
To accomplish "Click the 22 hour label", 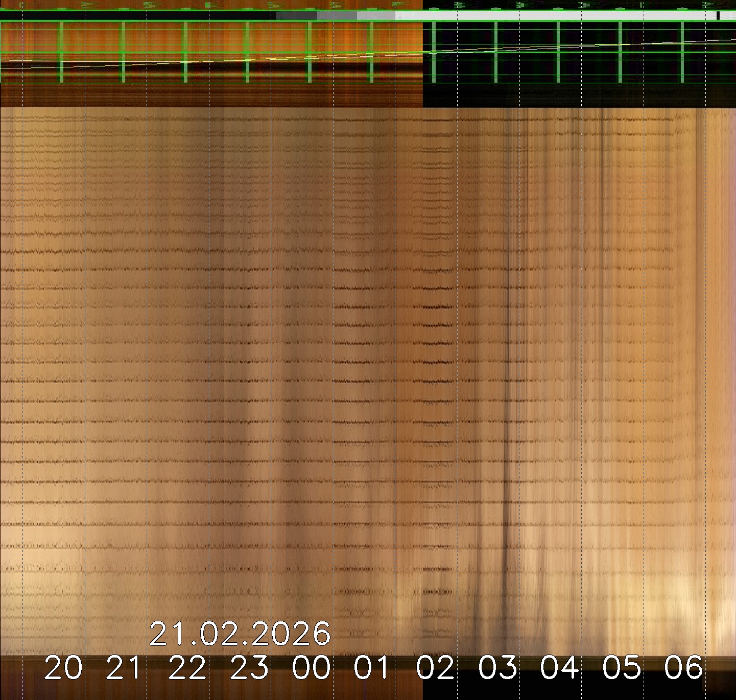I will pos(187,668).
